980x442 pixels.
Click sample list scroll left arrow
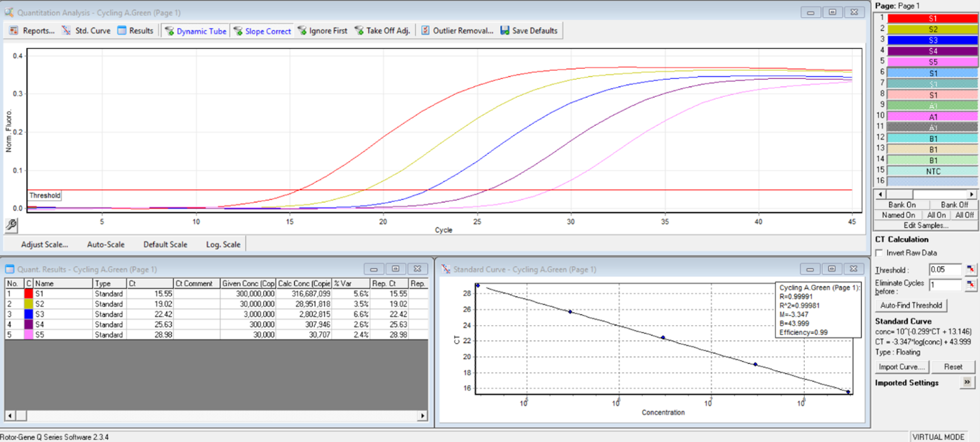click(x=880, y=195)
